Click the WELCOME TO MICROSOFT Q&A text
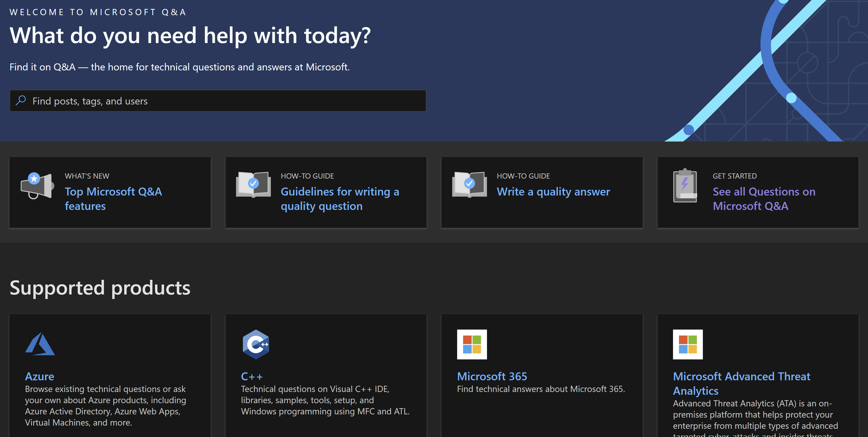The width and height of the screenshot is (868, 437). point(98,12)
